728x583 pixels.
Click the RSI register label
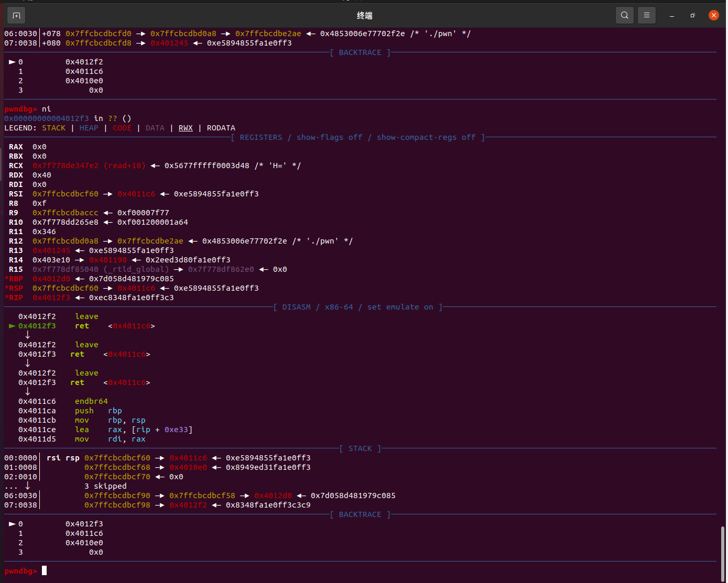coord(16,194)
